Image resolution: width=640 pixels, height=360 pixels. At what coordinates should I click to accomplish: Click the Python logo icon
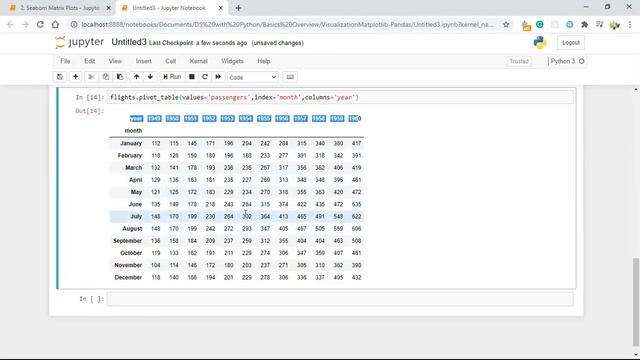click(540, 42)
